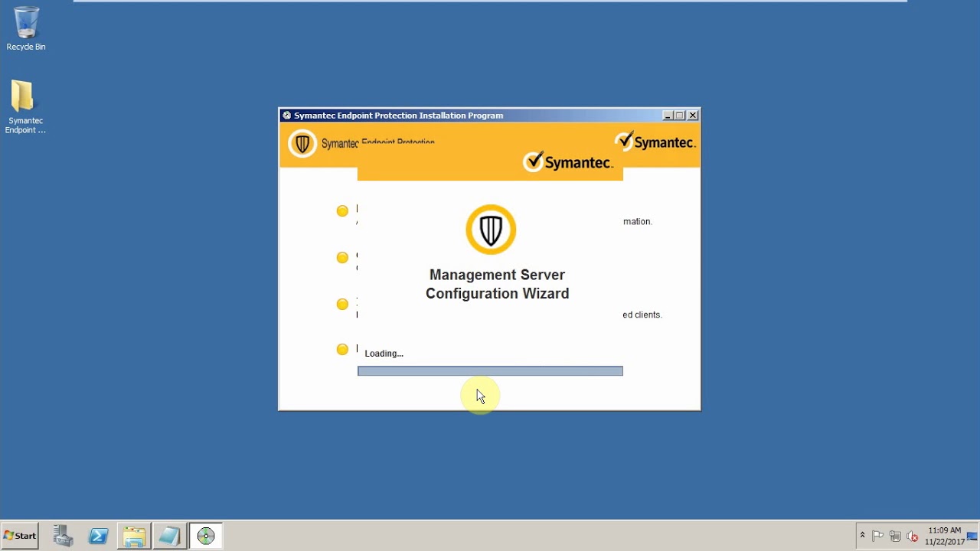980x551 pixels.
Task: Click the third yellow bullet in list
Action: click(x=342, y=304)
